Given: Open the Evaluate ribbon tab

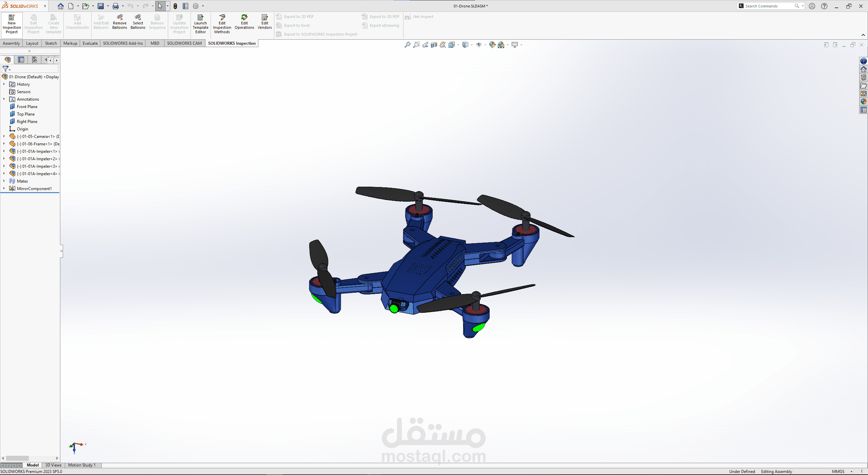Looking at the screenshot, I should coord(90,43).
